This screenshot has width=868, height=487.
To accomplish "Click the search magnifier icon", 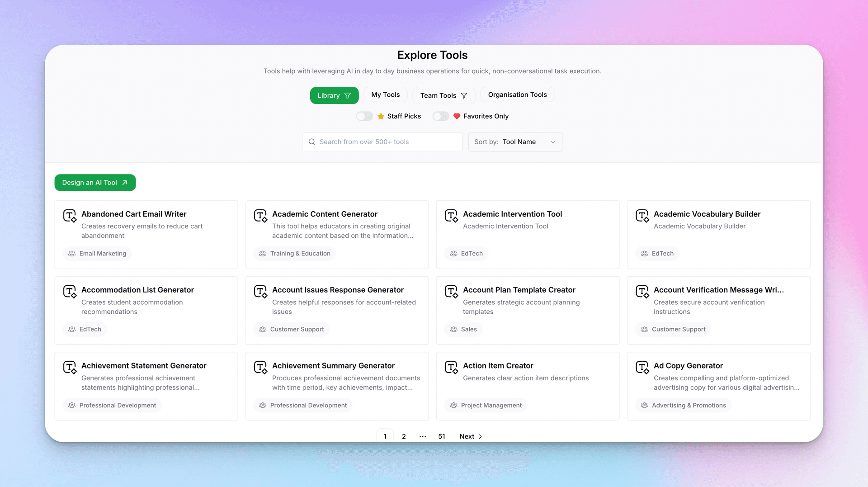I will coord(312,142).
